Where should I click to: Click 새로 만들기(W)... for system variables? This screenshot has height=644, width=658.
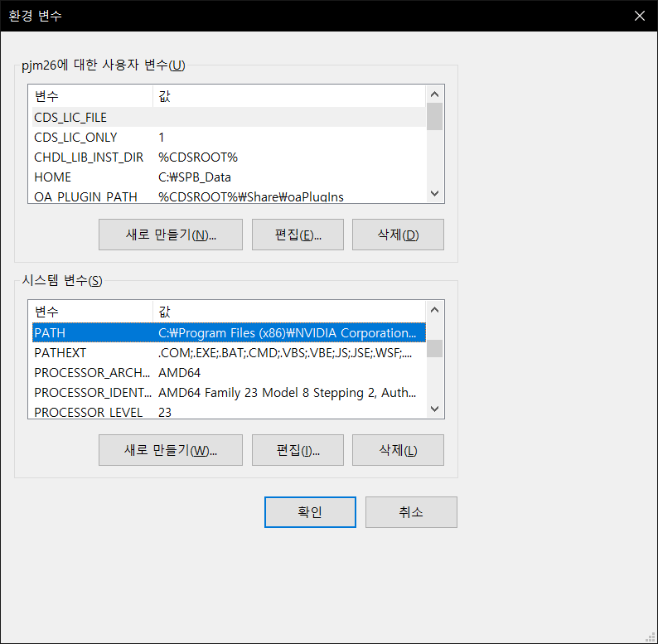point(171,449)
